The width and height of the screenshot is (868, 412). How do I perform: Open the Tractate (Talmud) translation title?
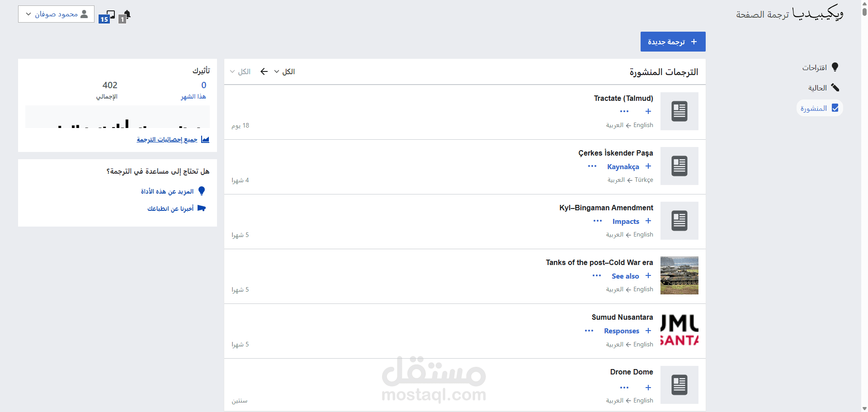tap(623, 98)
